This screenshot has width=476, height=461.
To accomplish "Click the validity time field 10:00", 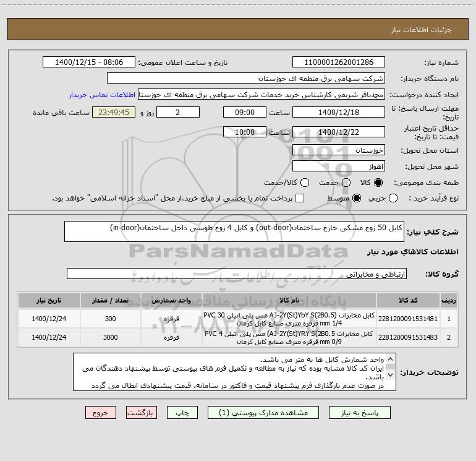I will pos(245,132).
